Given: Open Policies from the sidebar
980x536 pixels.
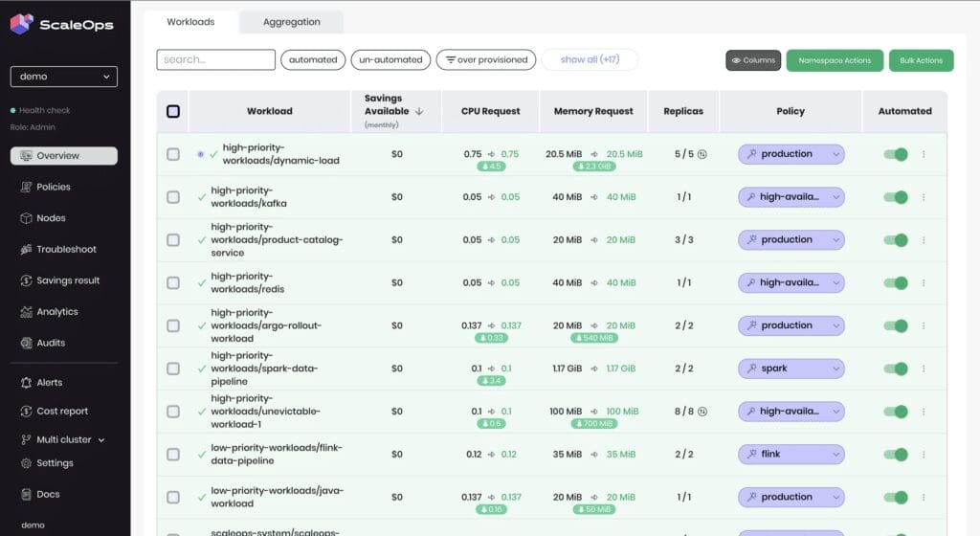Looking at the screenshot, I should coord(53,187).
